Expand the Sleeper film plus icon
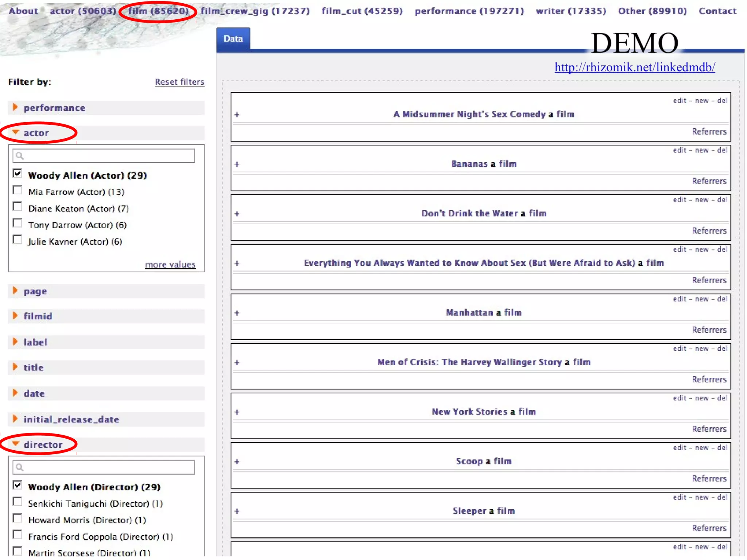The height and width of the screenshot is (560, 747). 237,512
